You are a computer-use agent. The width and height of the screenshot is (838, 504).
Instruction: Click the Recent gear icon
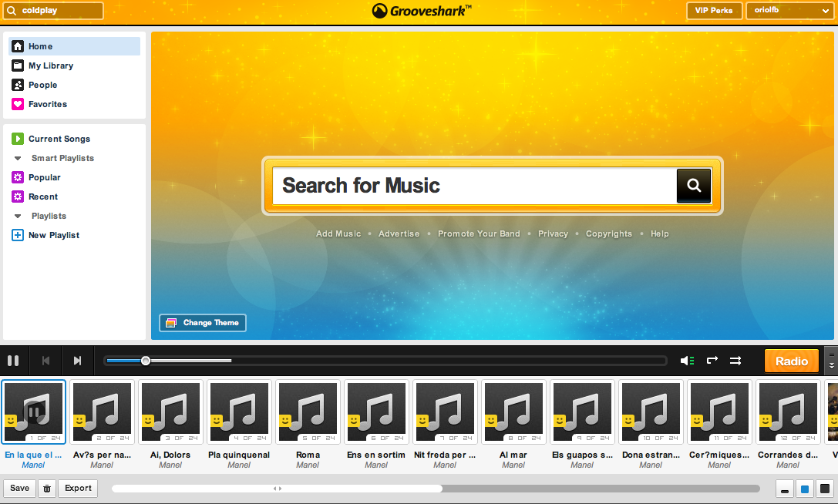click(x=18, y=197)
